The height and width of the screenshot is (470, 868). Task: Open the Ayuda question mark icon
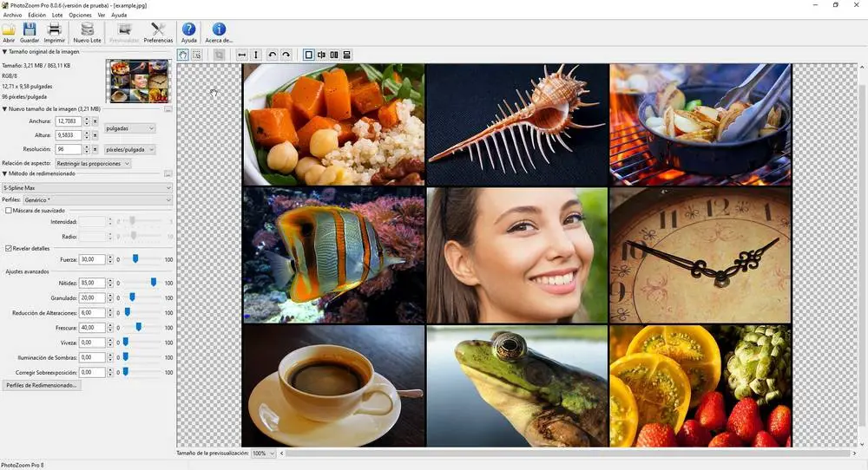point(188,29)
